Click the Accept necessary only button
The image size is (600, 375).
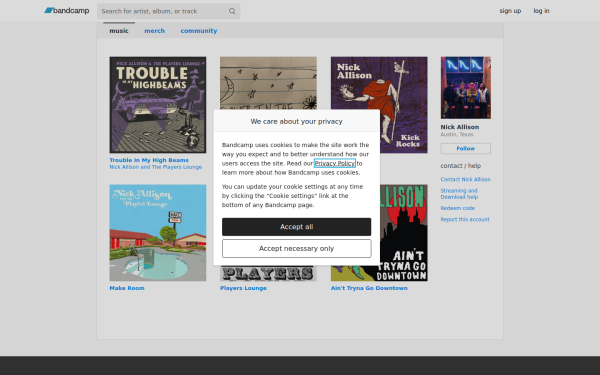297,249
